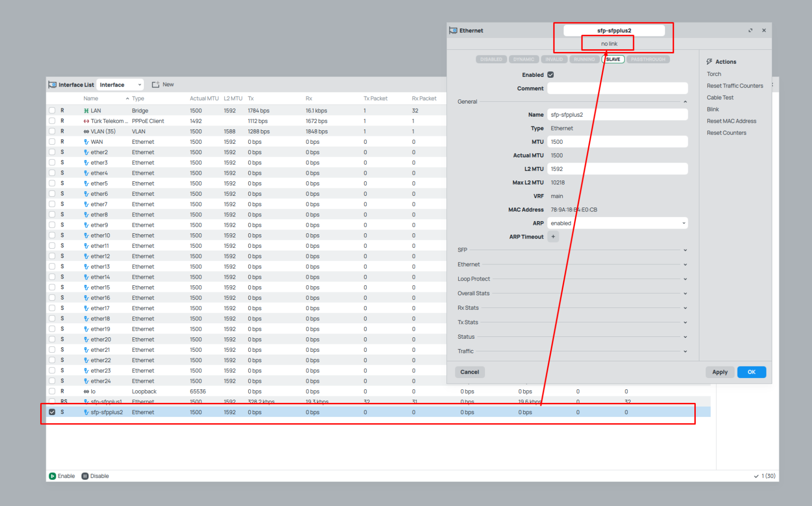The image size is (812, 506).
Task: Click the L2 MTU input field
Action: click(x=618, y=169)
